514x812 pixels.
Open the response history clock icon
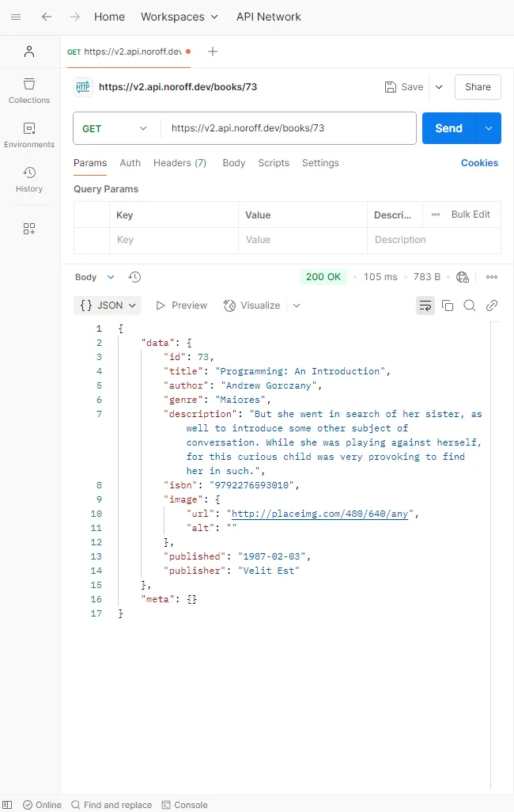click(x=134, y=277)
